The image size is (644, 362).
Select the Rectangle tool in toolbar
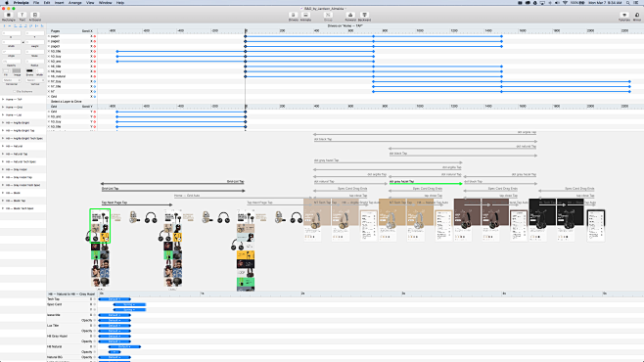click(x=8, y=16)
